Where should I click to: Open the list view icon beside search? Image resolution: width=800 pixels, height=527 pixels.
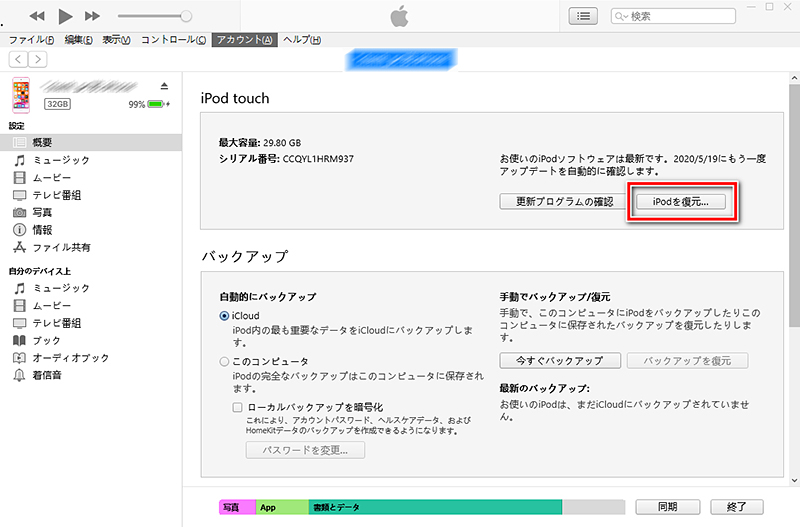(583, 16)
